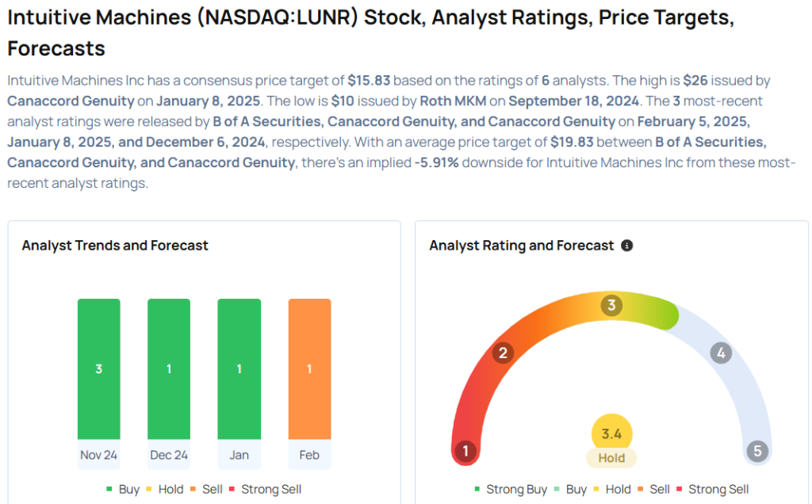This screenshot has height=504, width=812.
Task: Toggle the Buy series in the Analyst Trends legend
Action: click(124, 489)
